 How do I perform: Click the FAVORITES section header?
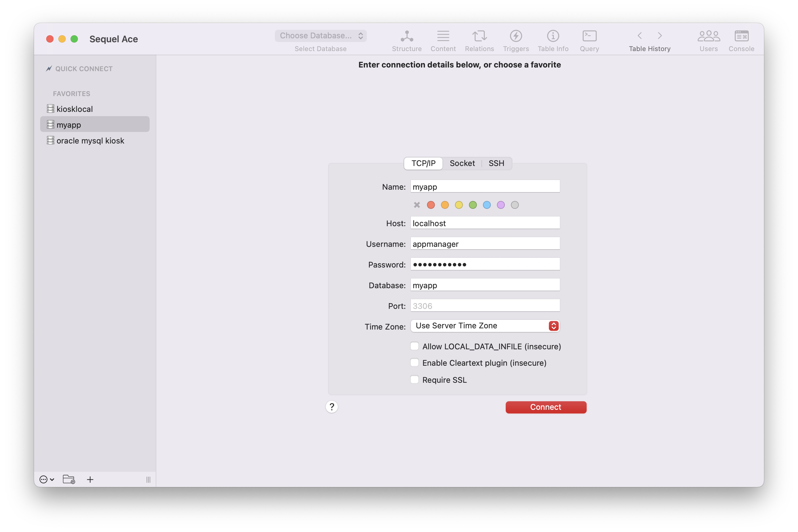pyautogui.click(x=72, y=94)
